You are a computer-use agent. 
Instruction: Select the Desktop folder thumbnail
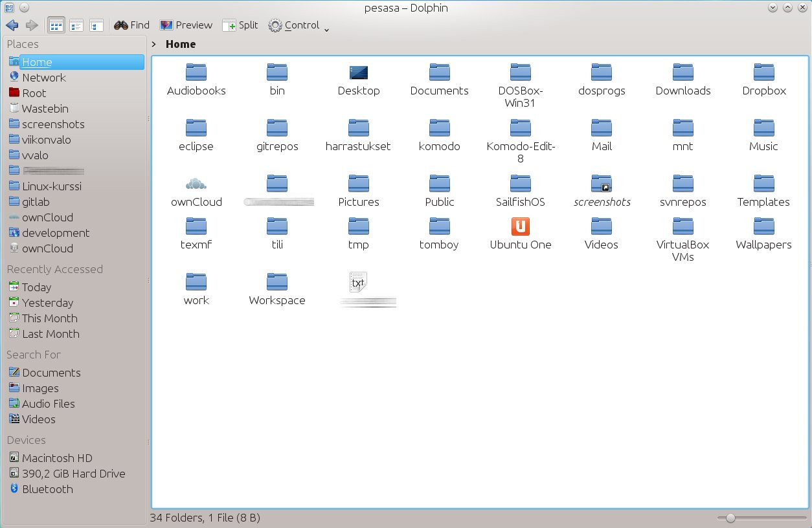click(359, 72)
